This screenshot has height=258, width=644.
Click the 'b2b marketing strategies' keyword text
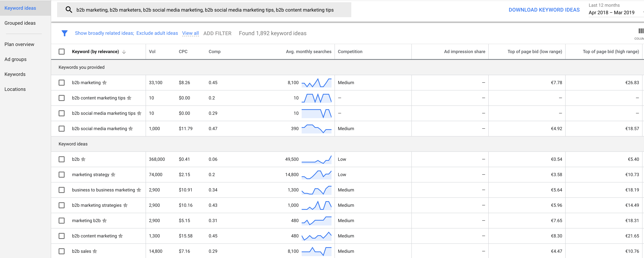coord(97,205)
